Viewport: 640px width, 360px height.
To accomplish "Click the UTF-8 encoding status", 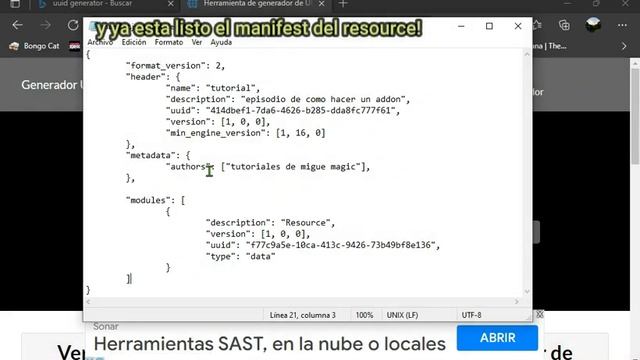I will pyautogui.click(x=471, y=315).
